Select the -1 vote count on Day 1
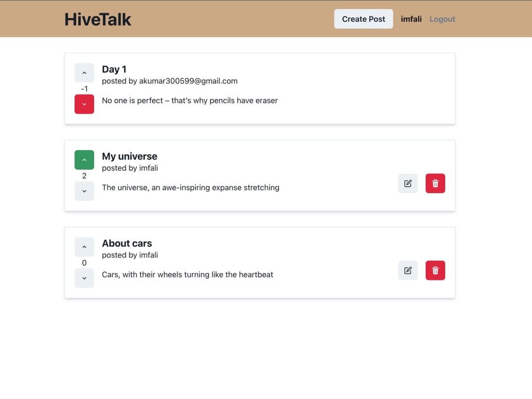The height and width of the screenshot is (399, 532). 84,89
